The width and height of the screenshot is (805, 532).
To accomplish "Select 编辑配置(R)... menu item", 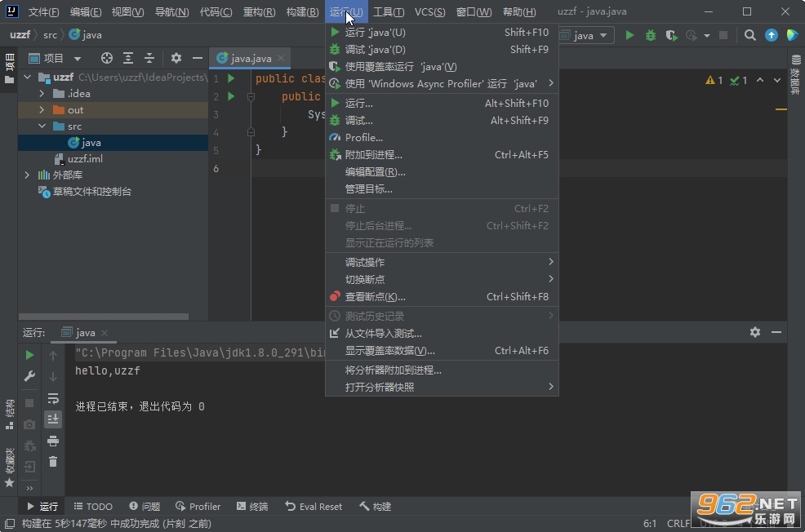I will [442, 172].
